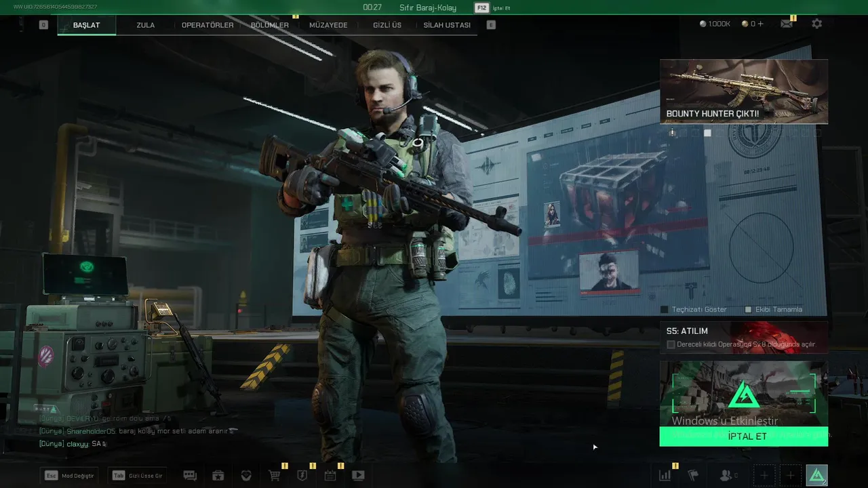
Task: Open the mail inbox envelope icon
Action: (787, 24)
